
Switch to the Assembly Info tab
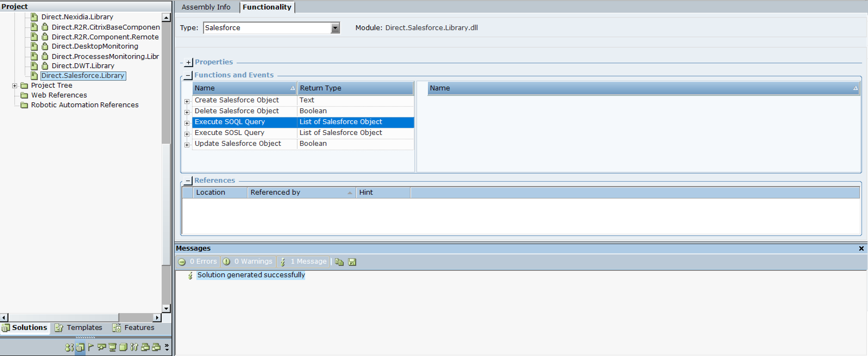pyautogui.click(x=206, y=7)
